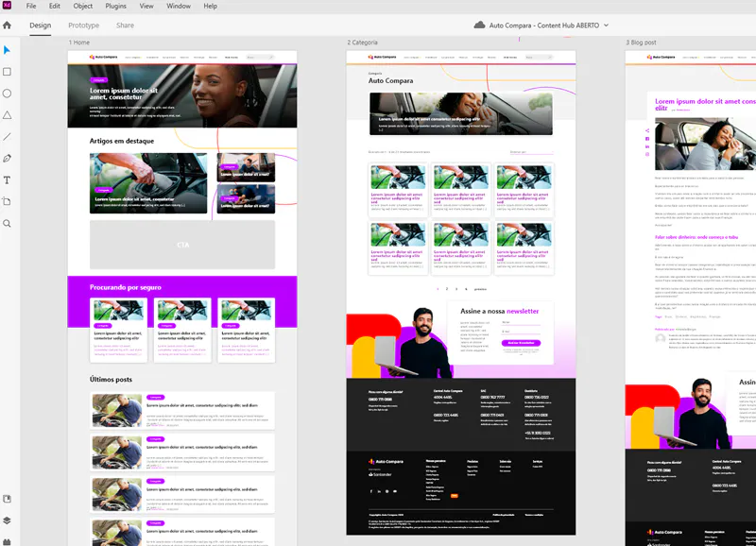Switch to the Share tab
This screenshot has height=546, width=756.
click(x=125, y=26)
